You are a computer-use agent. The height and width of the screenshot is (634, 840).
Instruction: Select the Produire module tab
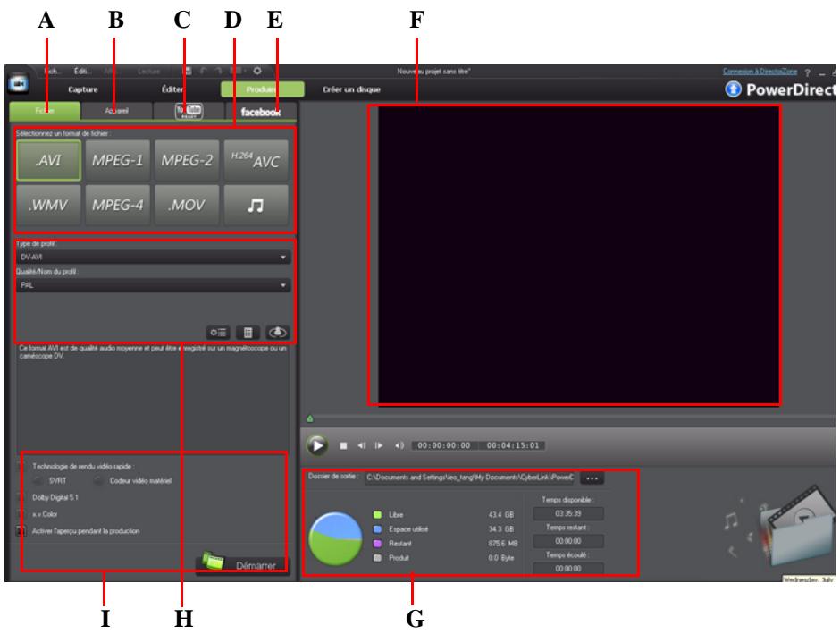click(263, 89)
